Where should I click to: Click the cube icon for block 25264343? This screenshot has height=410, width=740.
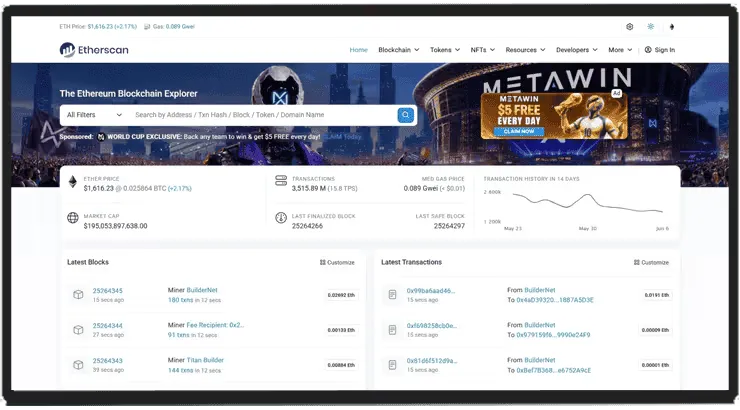tap(78, 365)
